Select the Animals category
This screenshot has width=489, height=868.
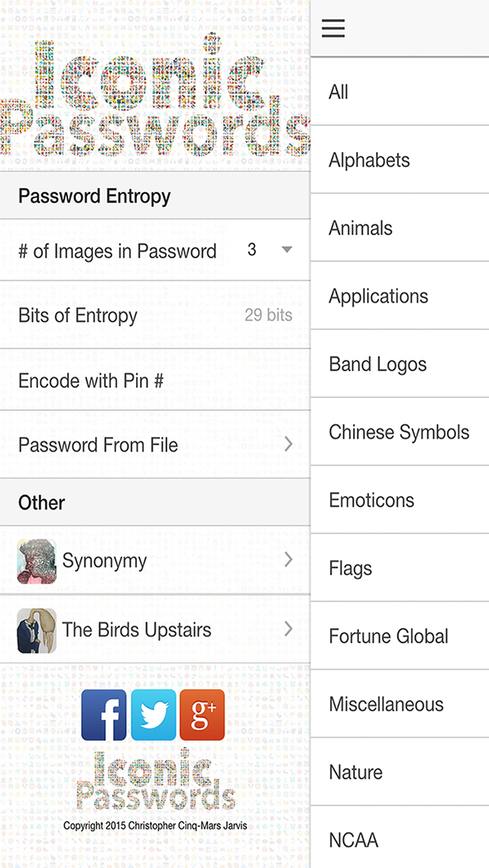pos(361,228)
